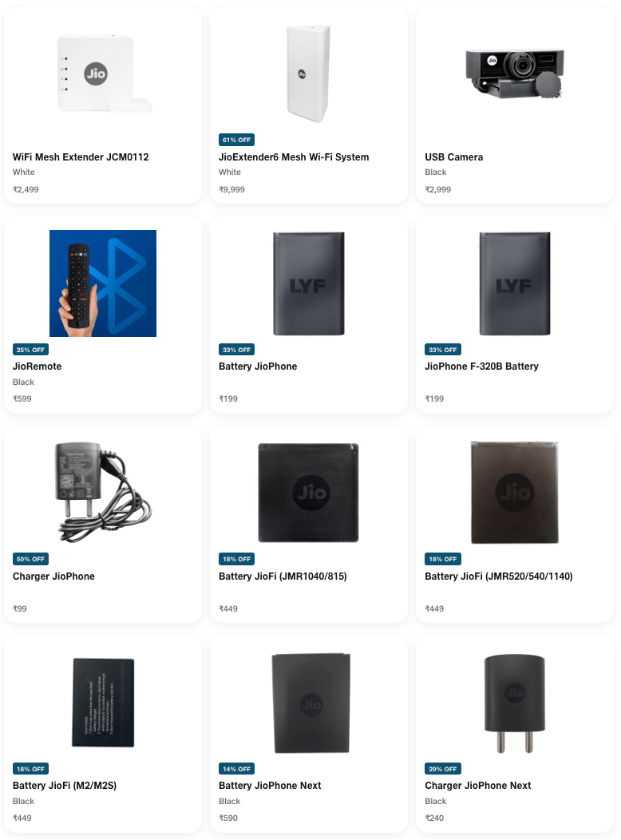The height and width of the screenshot is (840, 621).
Task: Click the WiFi Mesh Extender JCM0112 title
Action: coord(81,157)
